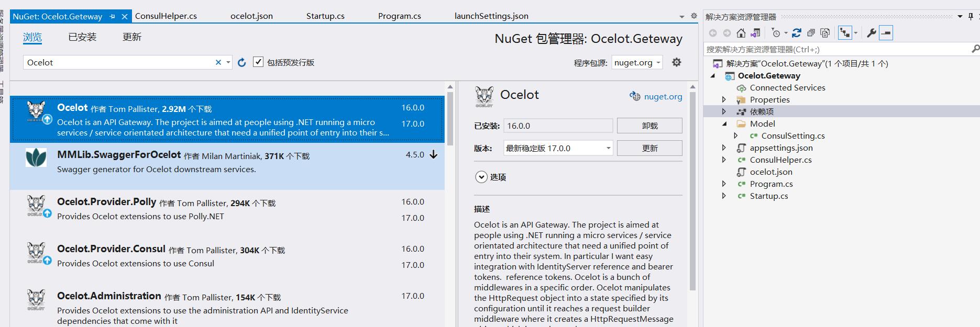The height and width of the screenshot is (327, 980).
Task: Pin the NuGet: Ocelot.Geteway tab
Action: tap(112, 17)
